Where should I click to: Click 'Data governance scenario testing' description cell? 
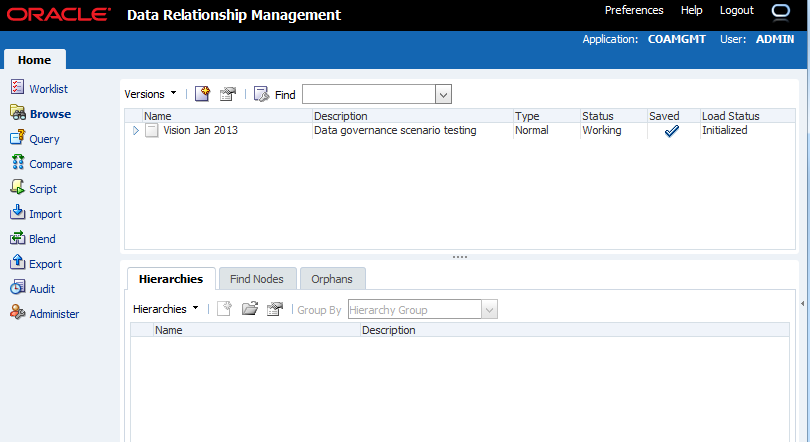pyautogui.click(x=395, y=130)
